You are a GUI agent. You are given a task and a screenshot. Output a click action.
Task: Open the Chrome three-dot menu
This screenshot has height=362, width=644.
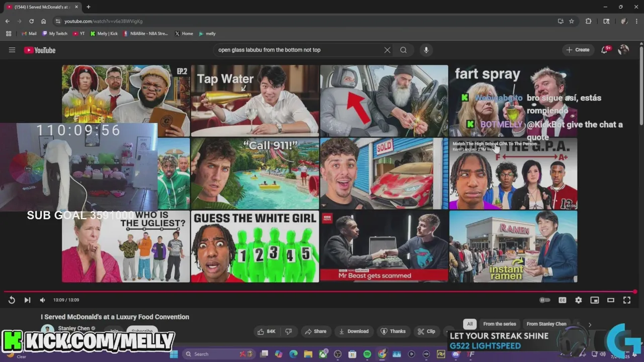point(636,21)
